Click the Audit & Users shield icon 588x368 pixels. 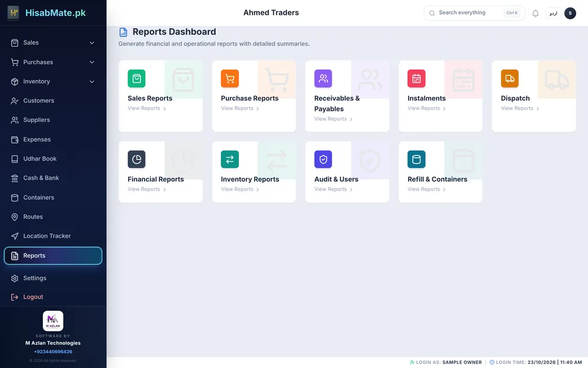pyautogui.click(x=323, y=159)
